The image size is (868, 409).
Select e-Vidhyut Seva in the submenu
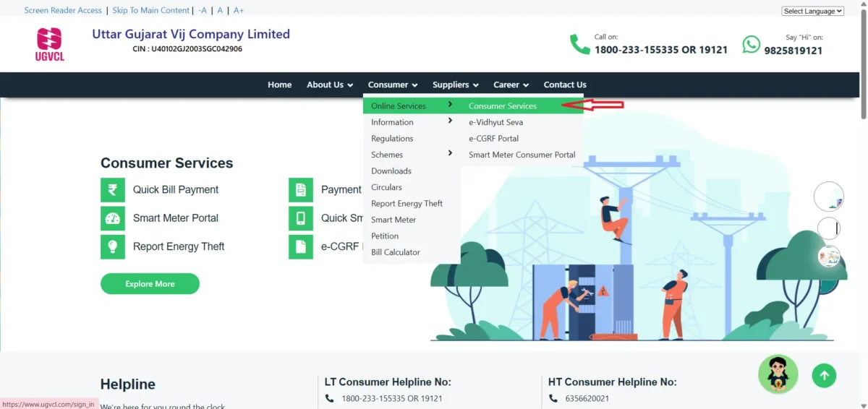click(495, 122)
